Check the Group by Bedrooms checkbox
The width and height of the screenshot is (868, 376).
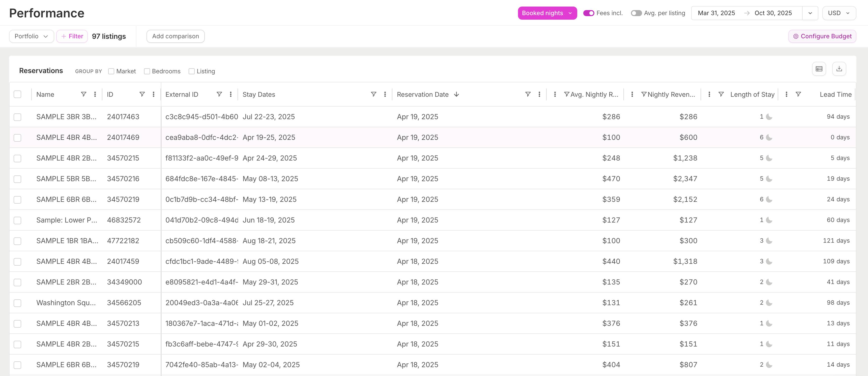(147, 71)
